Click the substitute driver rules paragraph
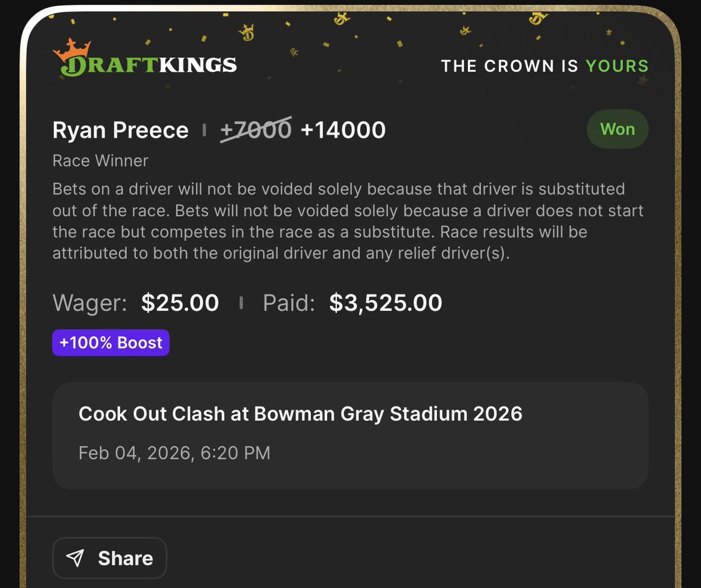Image resolution: width=701 pixels, height=588 pixels. pyautogui.click(x=348, y=222)
